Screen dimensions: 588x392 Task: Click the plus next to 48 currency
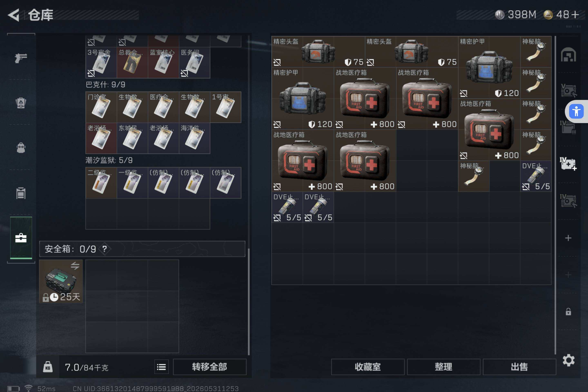click(575, 14)
